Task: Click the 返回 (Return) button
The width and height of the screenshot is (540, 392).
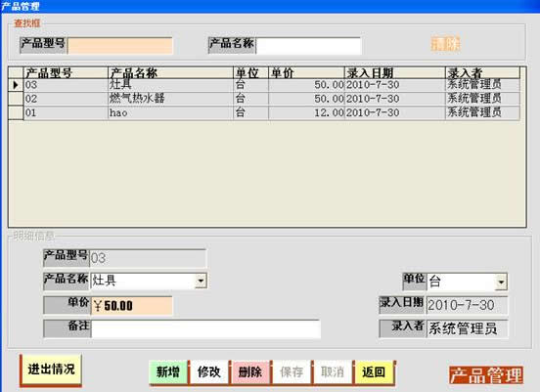Action: [x=374, y=372]
